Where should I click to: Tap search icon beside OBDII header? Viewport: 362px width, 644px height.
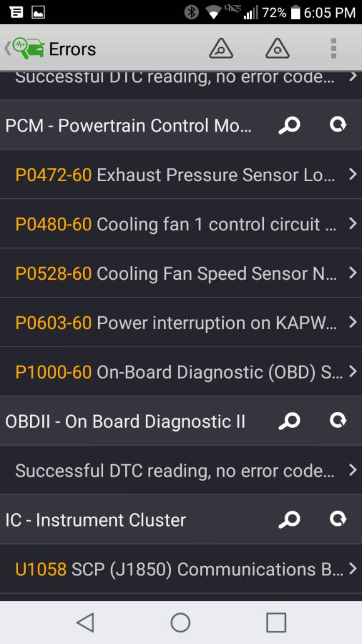289,421
